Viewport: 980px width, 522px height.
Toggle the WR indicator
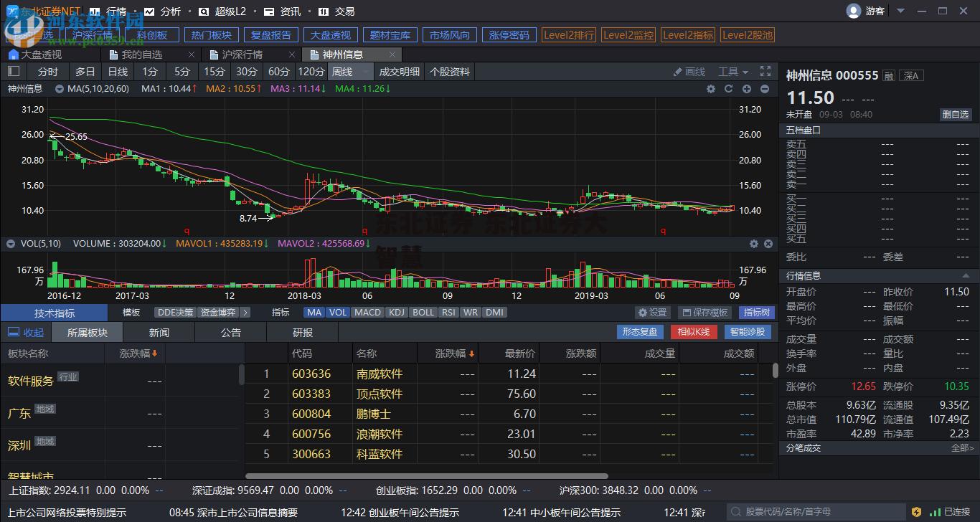coord(471,313)
